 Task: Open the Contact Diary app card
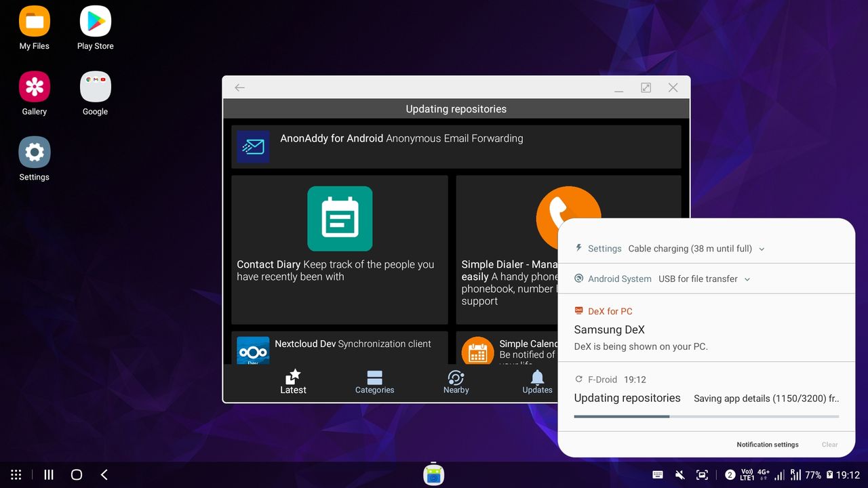tap(339, 249)
